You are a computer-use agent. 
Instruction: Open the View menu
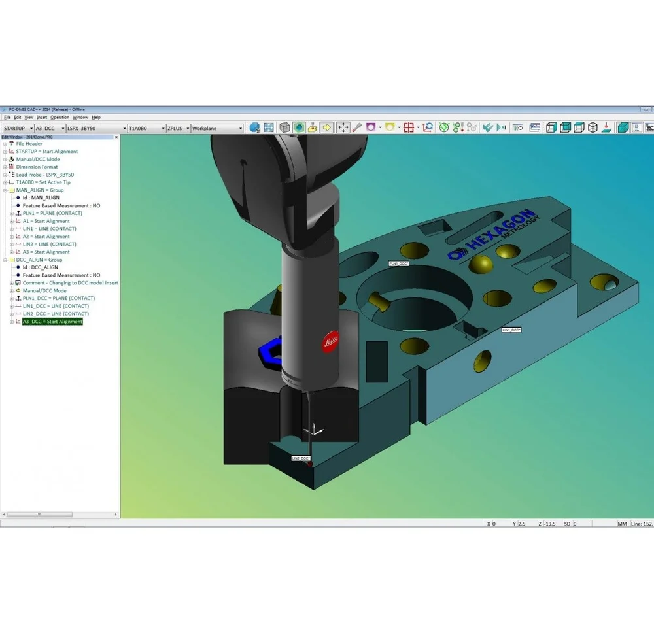point(29,118)
